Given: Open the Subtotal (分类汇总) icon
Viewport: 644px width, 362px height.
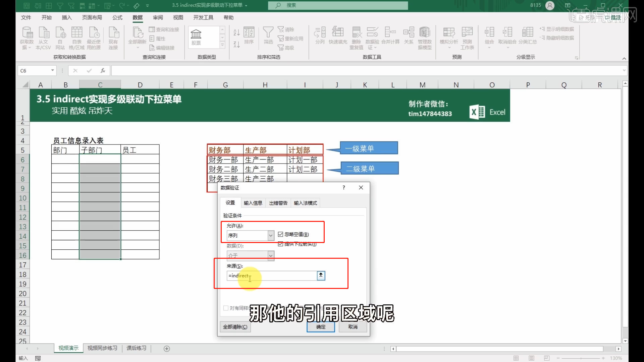Looking at the screenshot, I should [x=528, y=36].
